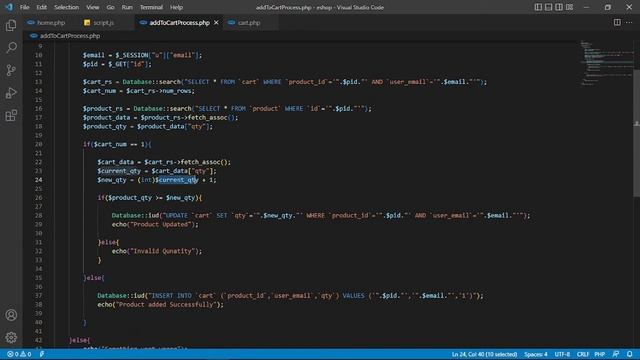Open the Explorer view in activity bar

pos(11,25)
